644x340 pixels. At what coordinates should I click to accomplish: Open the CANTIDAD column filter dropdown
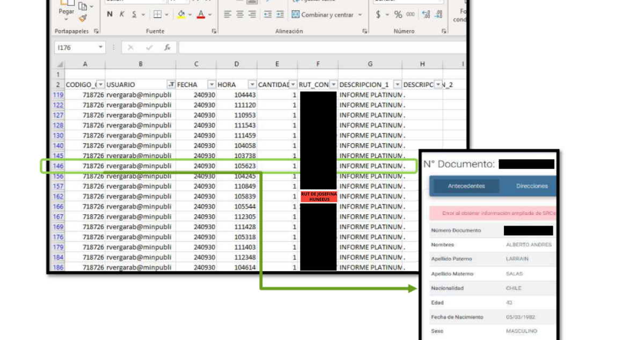click(x=293, y=85)
